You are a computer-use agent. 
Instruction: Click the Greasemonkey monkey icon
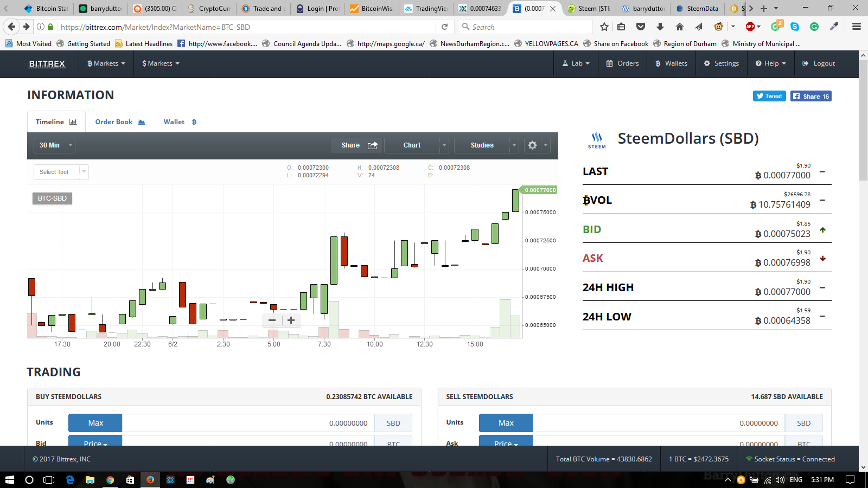(719, 27)
